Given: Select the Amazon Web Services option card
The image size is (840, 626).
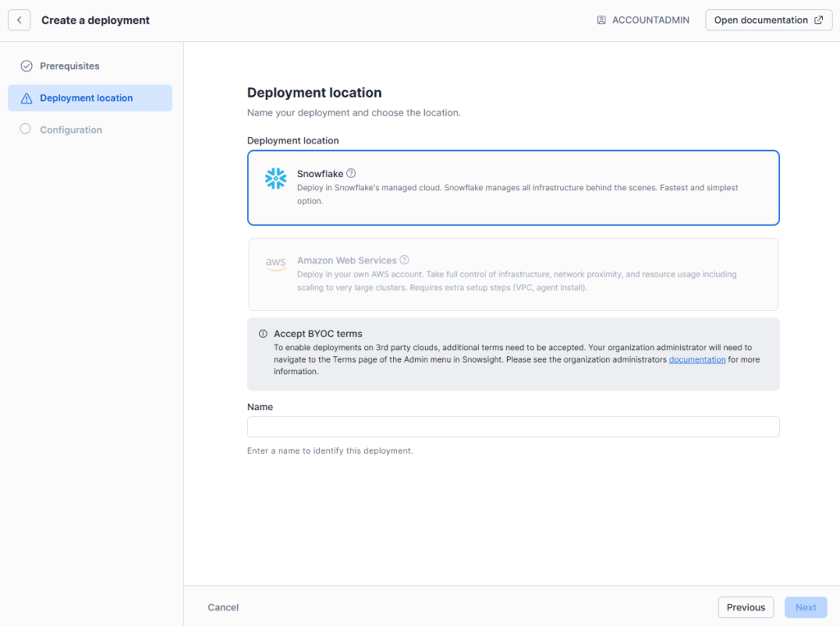Looking at the screenshot, I should (513, 274).
